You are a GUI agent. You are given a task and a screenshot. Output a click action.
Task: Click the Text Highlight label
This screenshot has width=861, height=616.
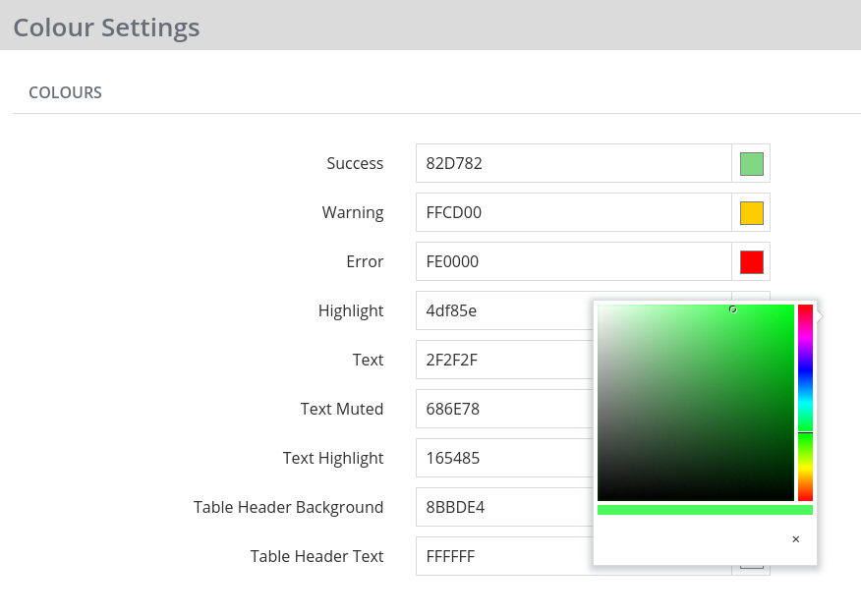tap(333, 459)
